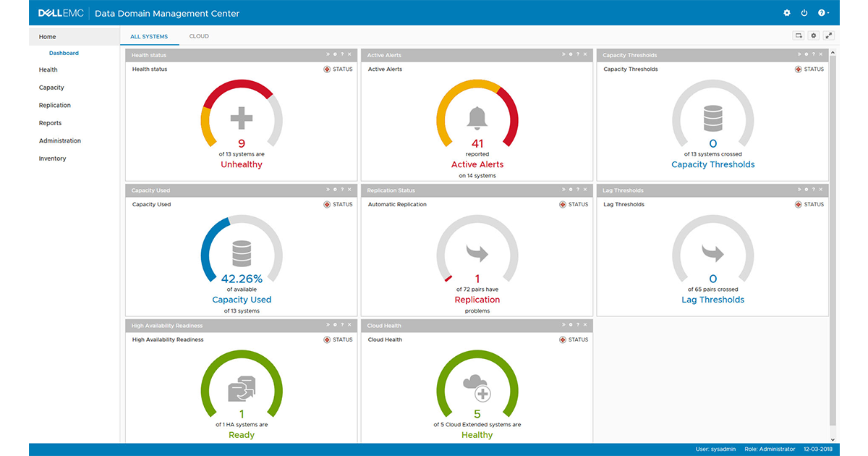Click help icon on Active Alerts widget
Viewport: 868px width, 456px height.
[x=578, y=54]
